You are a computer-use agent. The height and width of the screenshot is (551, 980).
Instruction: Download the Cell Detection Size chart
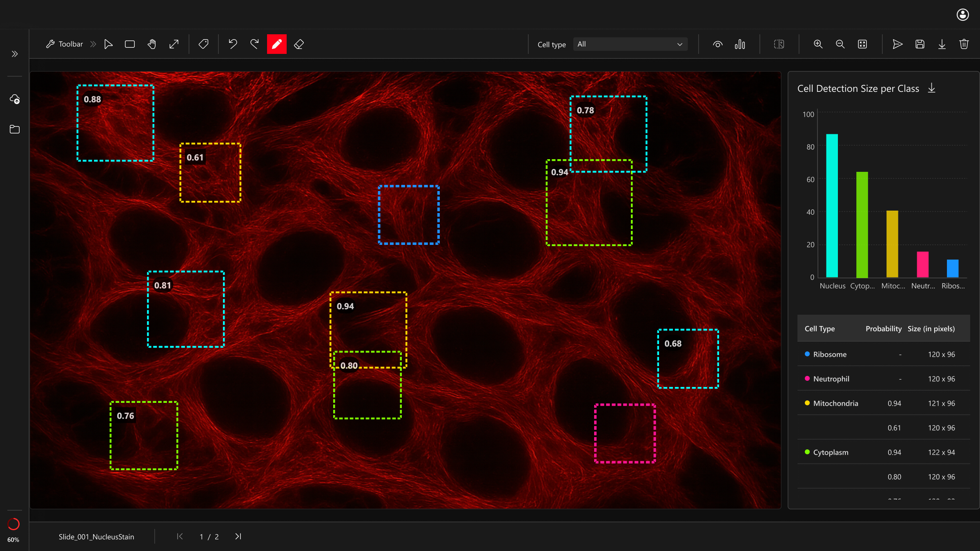click(x=931, y=88)
